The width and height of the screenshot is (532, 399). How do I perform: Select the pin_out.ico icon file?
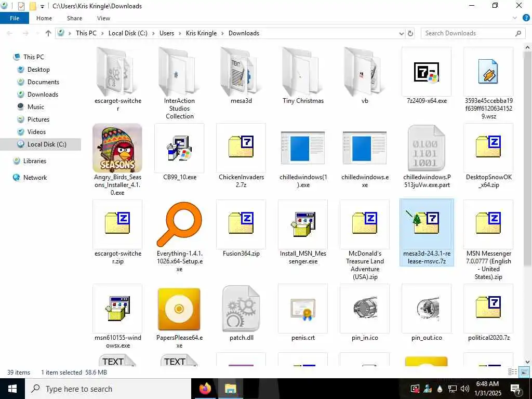(427, 313)
